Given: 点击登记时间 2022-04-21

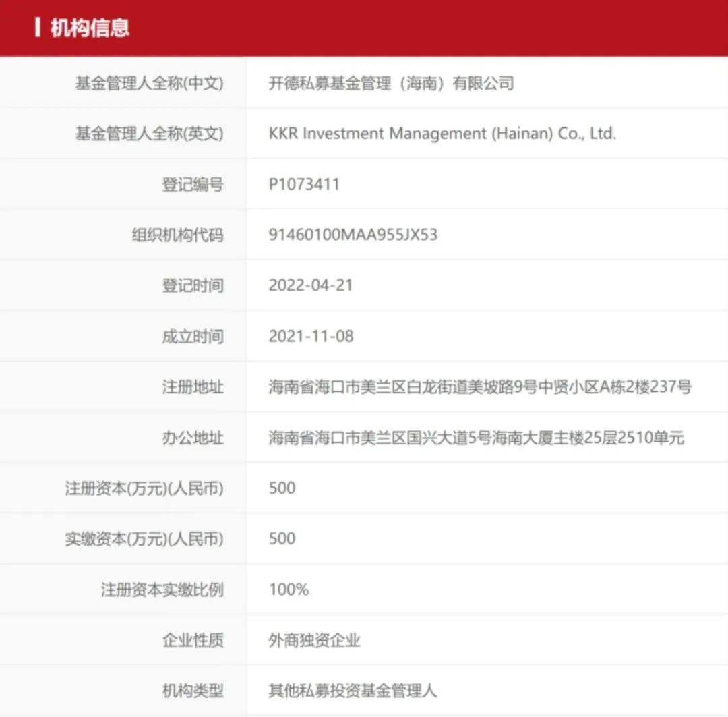Looking at the screenshot, I should 310,285.
